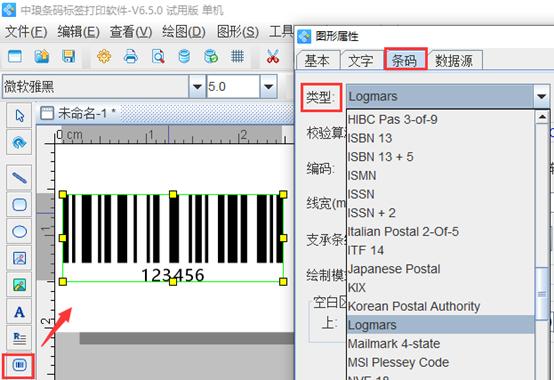The image size is (554, 380).
Task: Choose Korean Postal Authority type
Action: pos(441,307)
